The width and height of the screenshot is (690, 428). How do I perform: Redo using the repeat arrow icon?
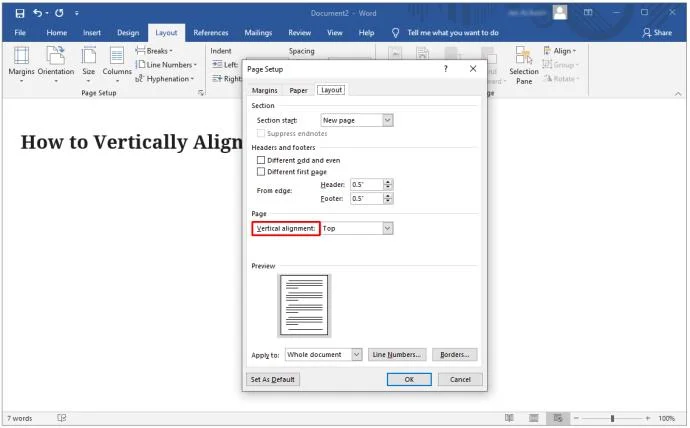pos(59,13)
